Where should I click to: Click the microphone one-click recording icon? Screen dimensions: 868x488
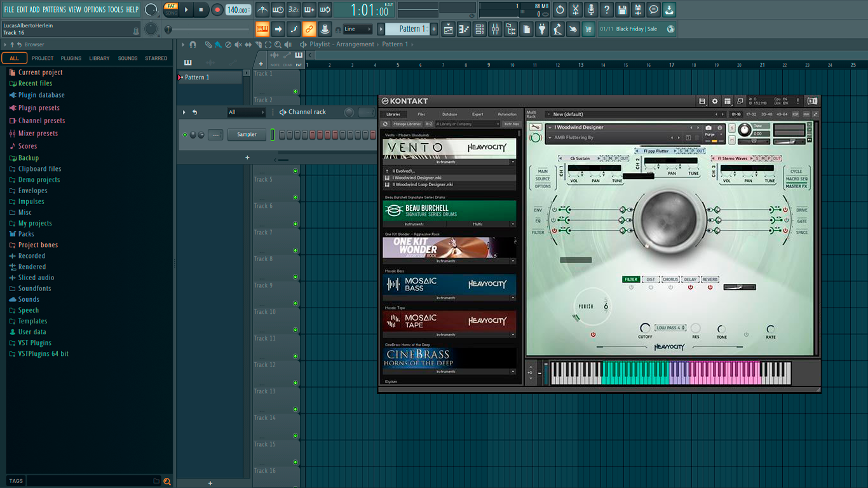pyautogui.click(x=591, y=10)
